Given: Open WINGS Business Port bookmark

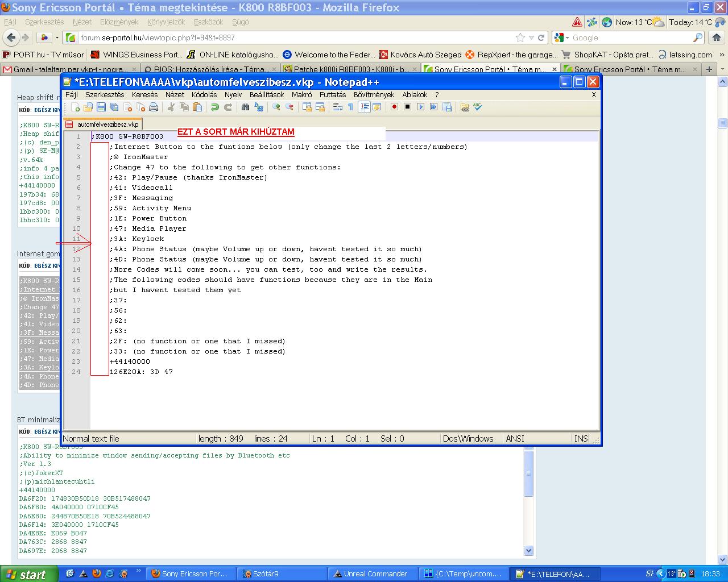Looking at the screenshot, I should pyautogui.click(x=136, y=55).
